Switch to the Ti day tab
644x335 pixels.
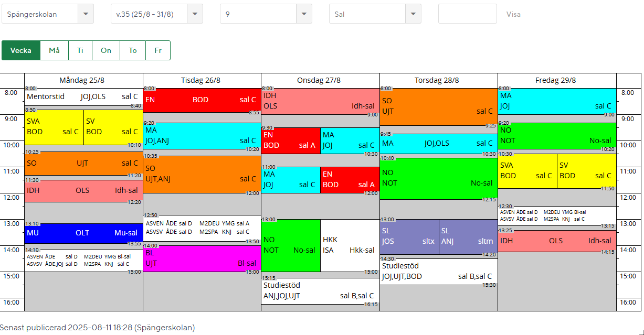[80, 50]
